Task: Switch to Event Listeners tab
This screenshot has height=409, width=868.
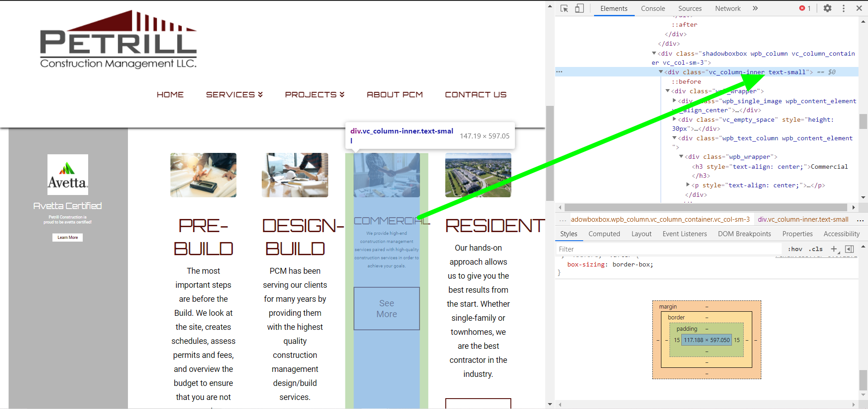Action: 685,234
